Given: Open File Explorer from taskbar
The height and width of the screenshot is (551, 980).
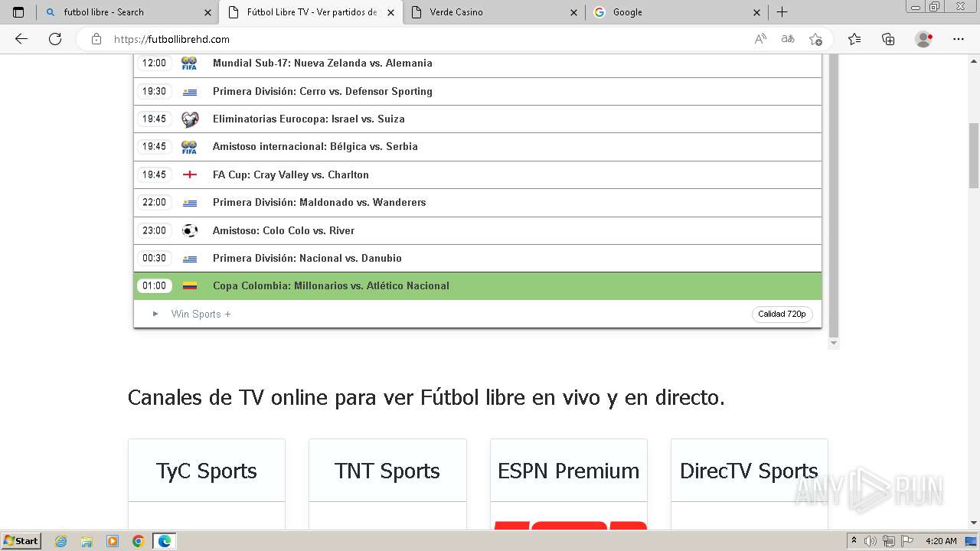Looking at the screenshot, I should click(87, 541).
